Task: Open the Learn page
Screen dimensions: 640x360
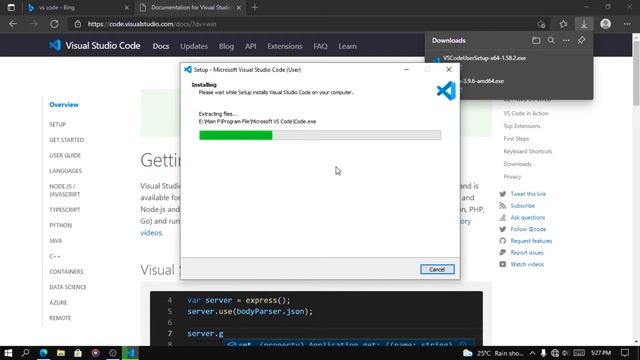Action: [347, 46]
